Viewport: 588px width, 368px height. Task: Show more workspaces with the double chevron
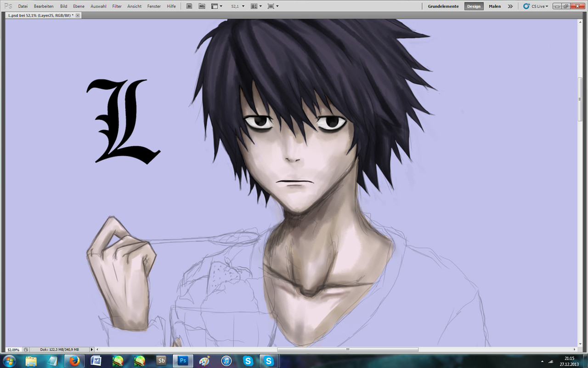coord(510,6)
